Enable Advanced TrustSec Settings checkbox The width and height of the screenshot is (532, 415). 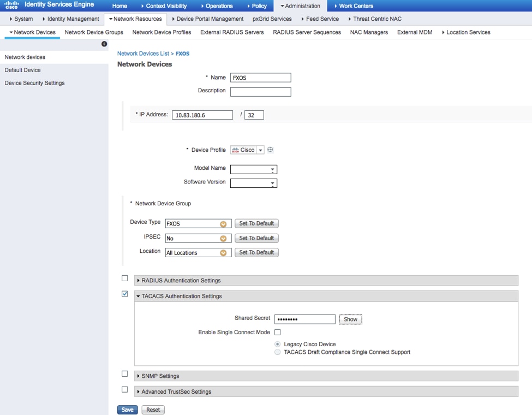pyautogui.click(x=125, y=389)
